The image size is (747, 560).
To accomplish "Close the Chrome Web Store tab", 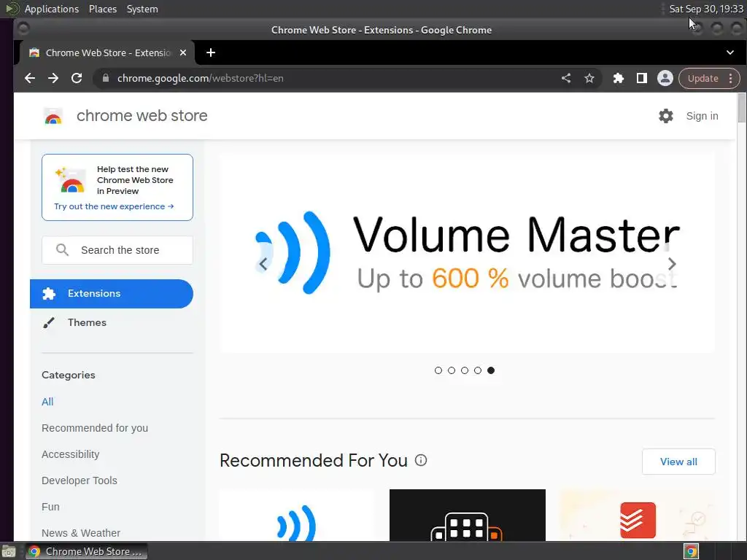I will click(x=183, y=52).
